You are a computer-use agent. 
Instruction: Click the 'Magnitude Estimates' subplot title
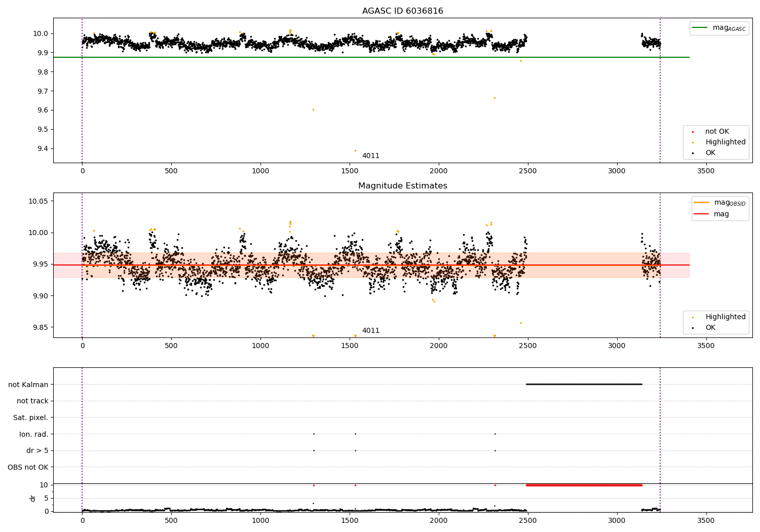point(402,186)
